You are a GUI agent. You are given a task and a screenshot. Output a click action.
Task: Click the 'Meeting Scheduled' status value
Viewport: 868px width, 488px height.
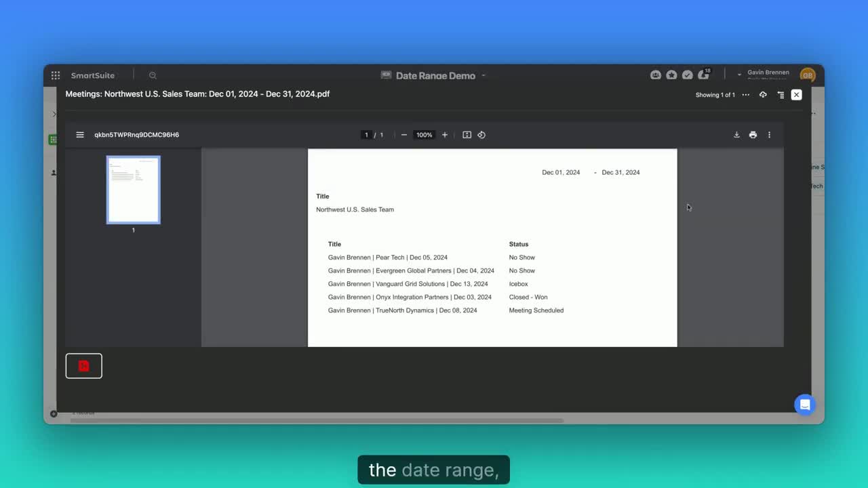click(x=536, y=310)
